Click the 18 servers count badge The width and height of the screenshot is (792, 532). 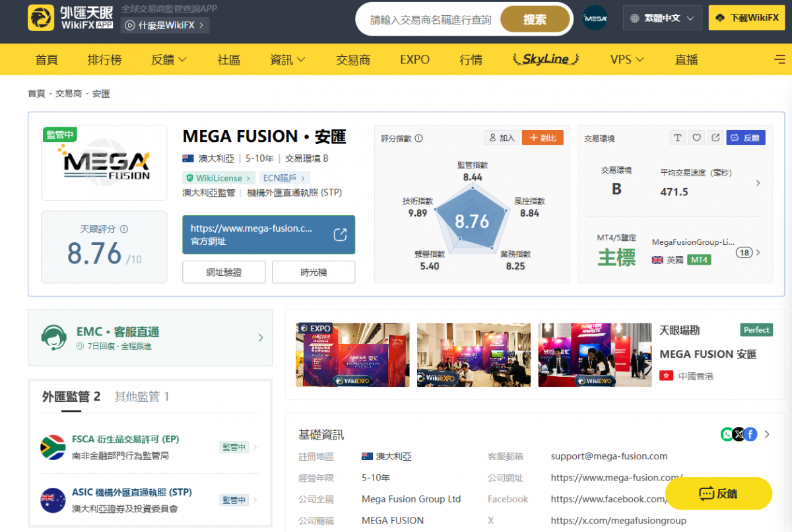(744, 252)
